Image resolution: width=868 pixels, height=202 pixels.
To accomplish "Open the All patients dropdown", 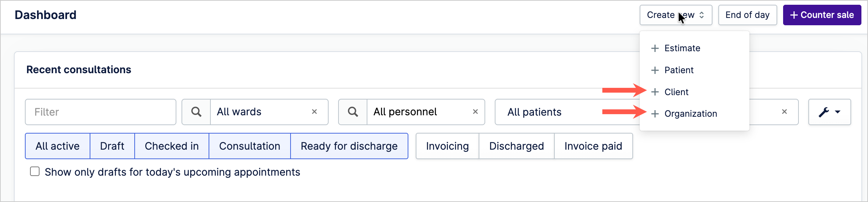I will click(567, 112).
